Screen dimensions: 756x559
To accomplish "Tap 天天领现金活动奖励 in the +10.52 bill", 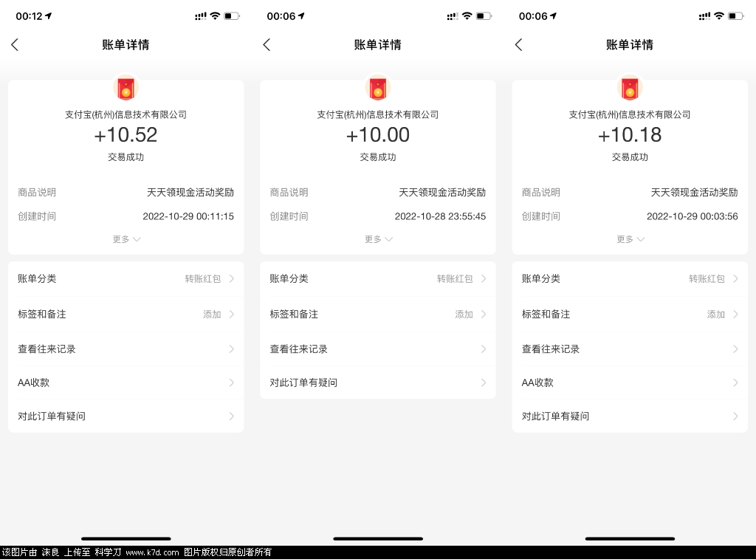I will pos(190,193).
